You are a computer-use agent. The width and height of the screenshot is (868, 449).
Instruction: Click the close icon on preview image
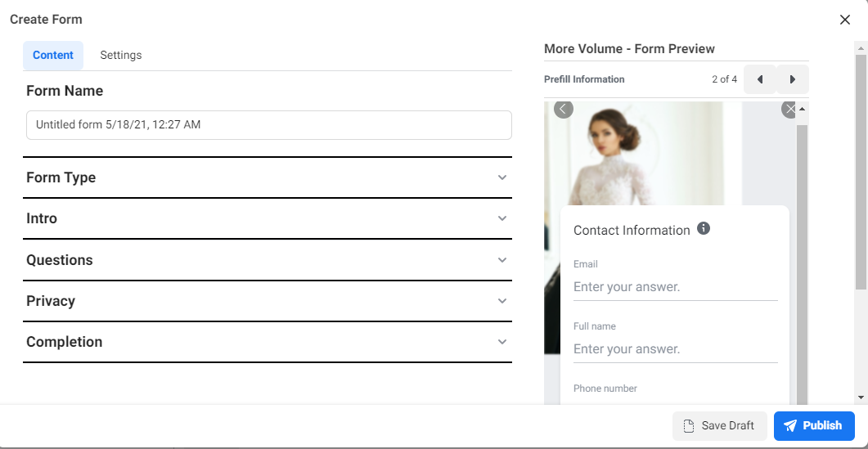(789, 109)
